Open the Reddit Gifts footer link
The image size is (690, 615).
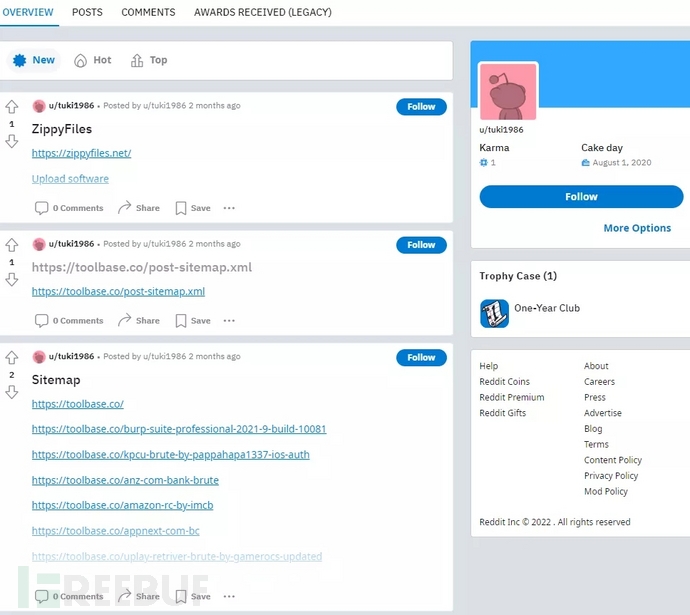[x=503, y=413]
